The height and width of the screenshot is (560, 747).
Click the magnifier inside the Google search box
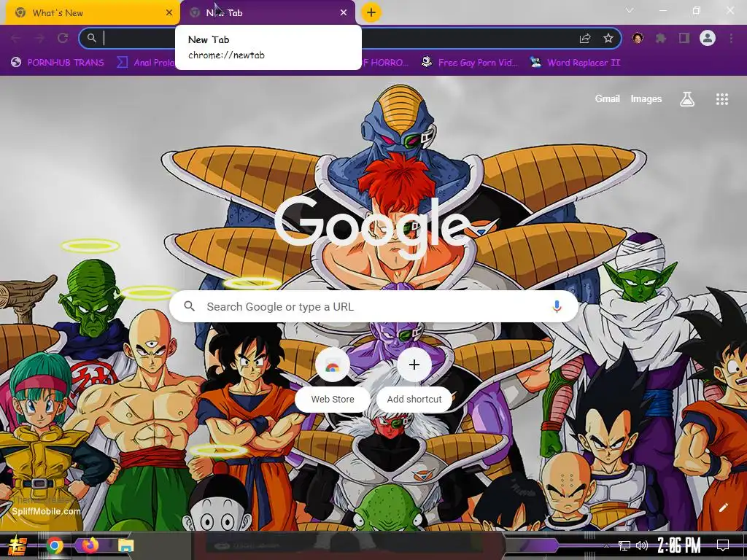coord(190,306)
